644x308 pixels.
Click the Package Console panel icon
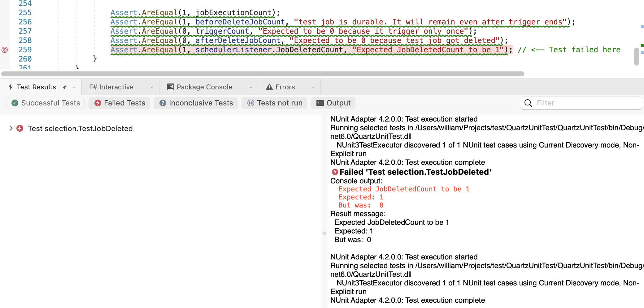tap(170, 87)
